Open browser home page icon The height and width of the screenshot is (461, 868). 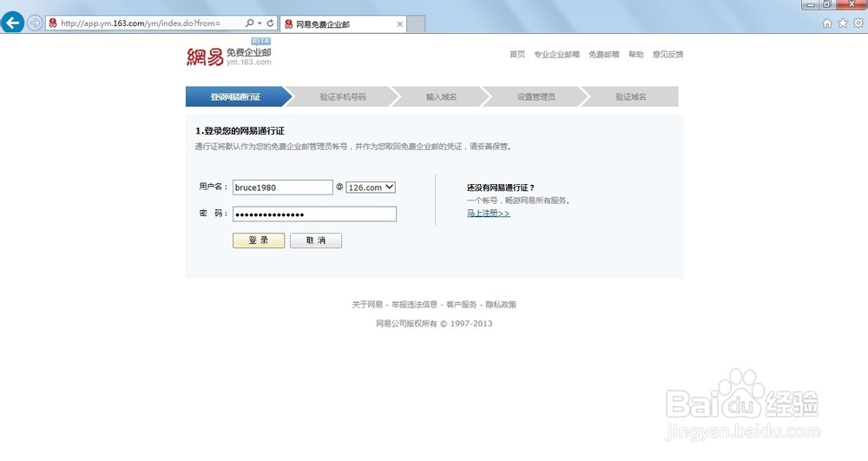(827, 23)
